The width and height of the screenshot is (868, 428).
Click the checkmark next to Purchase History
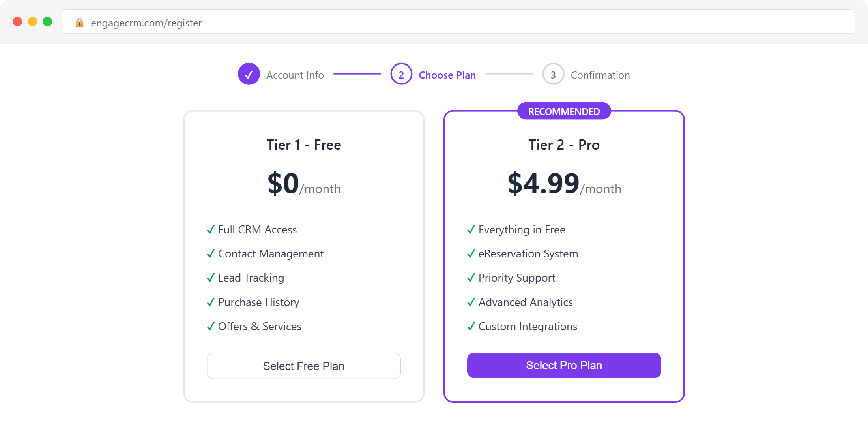210,302
